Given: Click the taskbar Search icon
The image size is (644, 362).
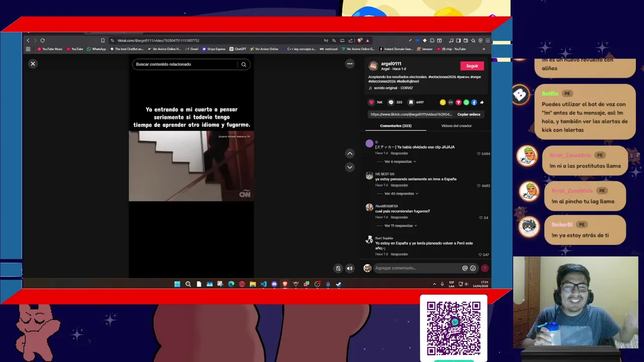Looking at the screenshot, I should (188, 284).
